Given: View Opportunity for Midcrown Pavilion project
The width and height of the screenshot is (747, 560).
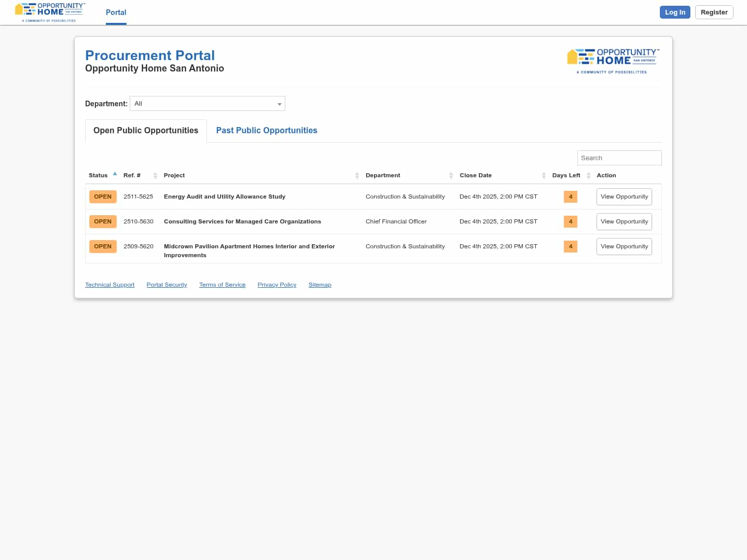Looking at the screenshot, I should 624,247.
